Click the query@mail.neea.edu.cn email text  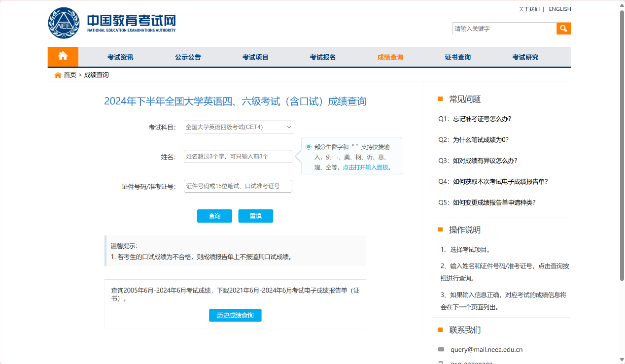coord(486,350)
